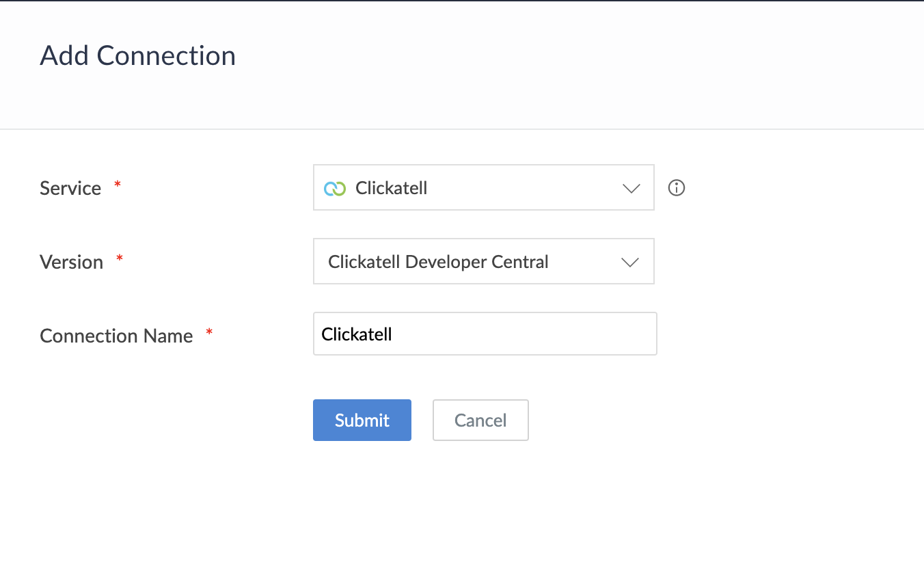Click the Add Connection heading

[x=137, y=55]
